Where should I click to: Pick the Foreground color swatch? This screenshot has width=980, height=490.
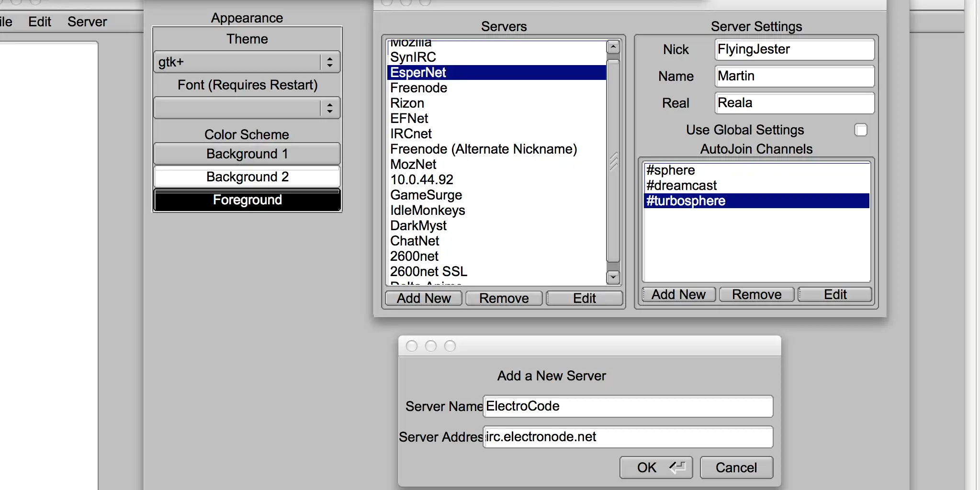(x=247, y=200)
